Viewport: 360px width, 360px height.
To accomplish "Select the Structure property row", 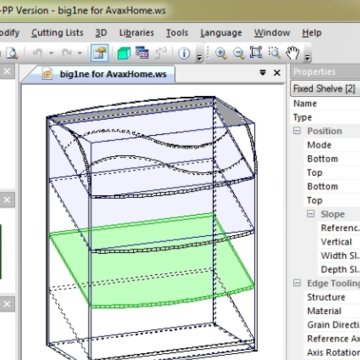I will tap(332, 297).
